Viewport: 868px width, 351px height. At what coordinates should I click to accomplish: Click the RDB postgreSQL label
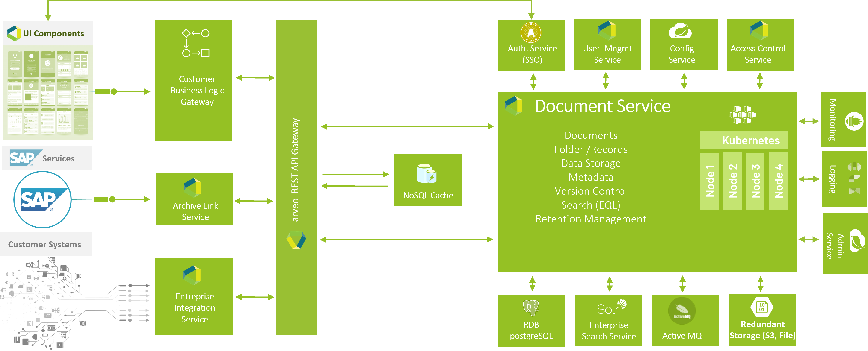click(531, 330)
